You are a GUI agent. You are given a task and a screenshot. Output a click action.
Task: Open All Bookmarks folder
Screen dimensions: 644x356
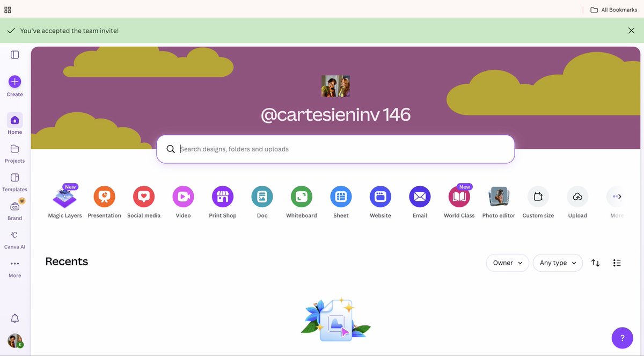pyautogui.click(x=613, y=10)
